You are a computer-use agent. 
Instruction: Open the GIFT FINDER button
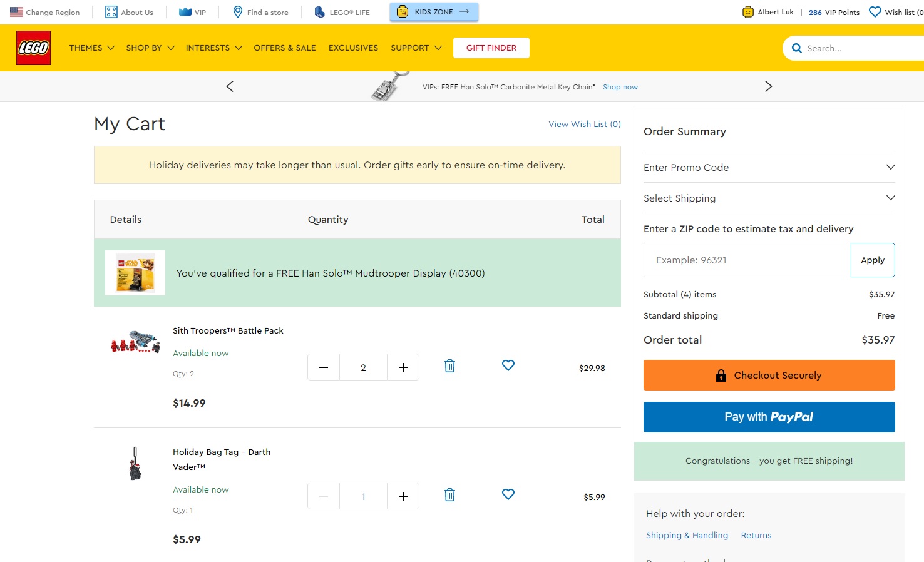tap(491, 48)
